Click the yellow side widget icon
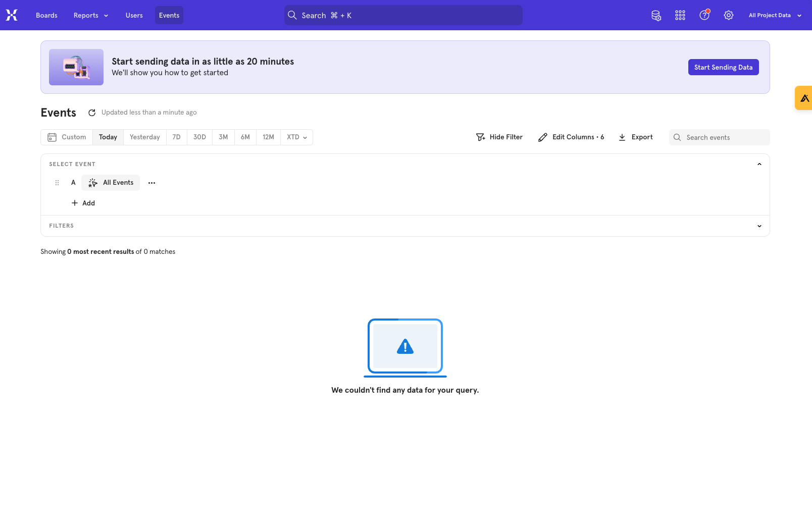The image size is (812, 531). tap(804, 98)
